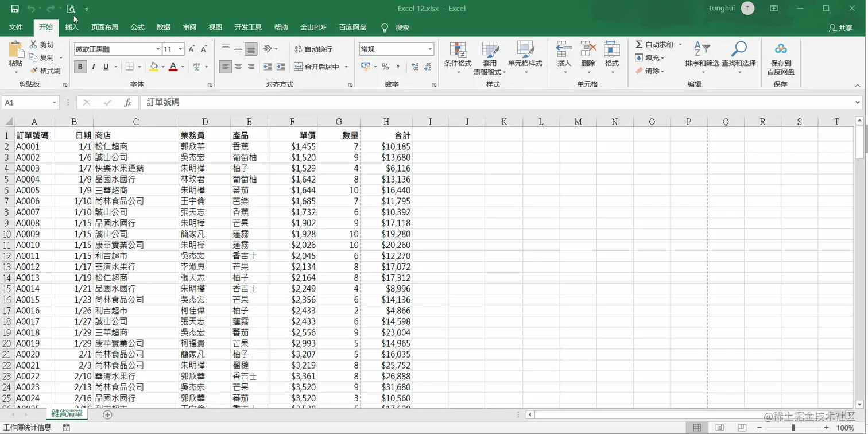Screen dimensions: 868x434
Task: Merge cells with 合并后居中
Action: click(317, 67)
